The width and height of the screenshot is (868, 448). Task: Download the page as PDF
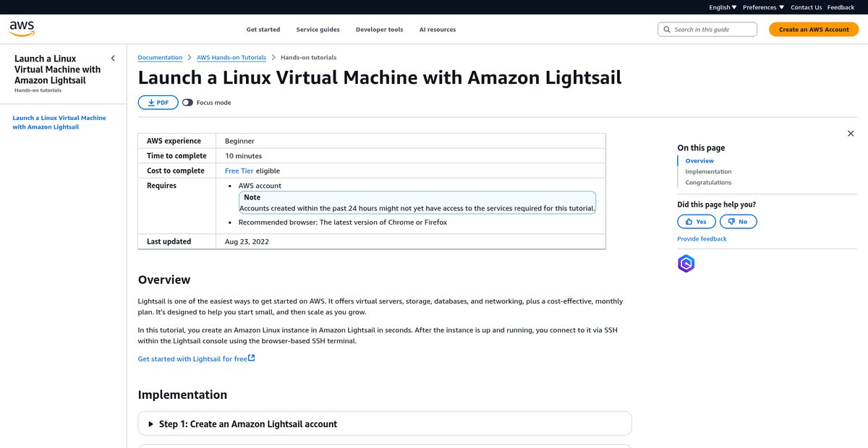tap(158, 103)
